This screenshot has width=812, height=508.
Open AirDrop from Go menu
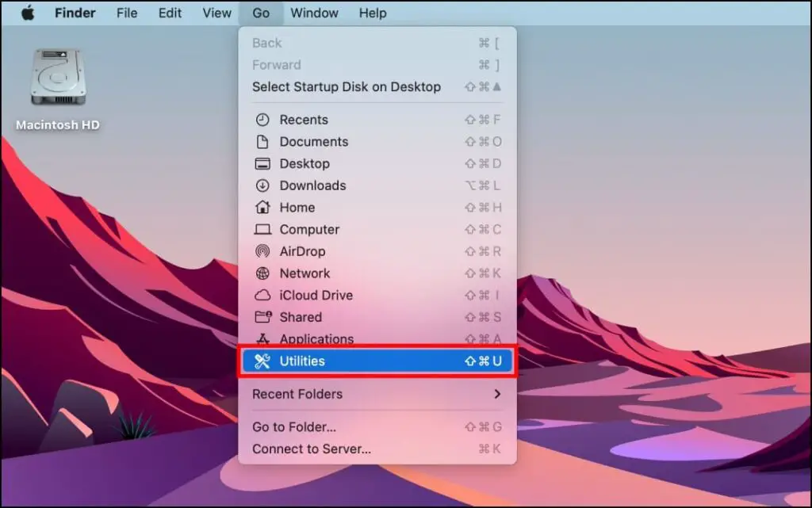(x=377, y=251)
